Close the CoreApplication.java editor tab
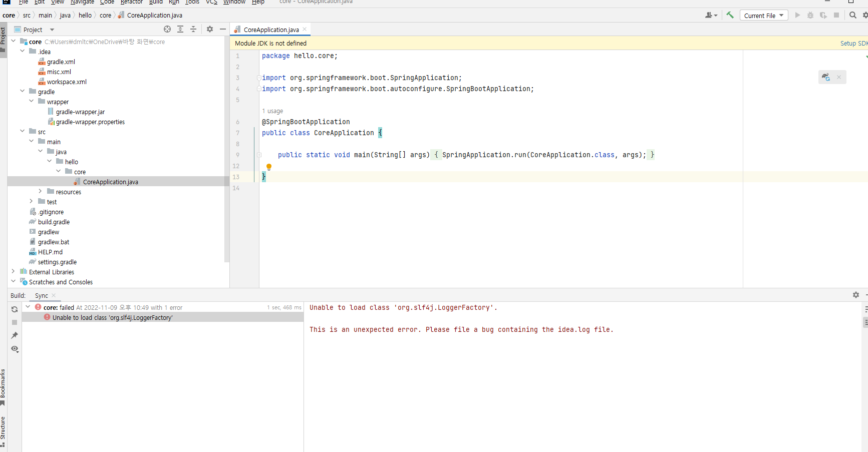Screen dimensions: 868x452 click(305, 30)
